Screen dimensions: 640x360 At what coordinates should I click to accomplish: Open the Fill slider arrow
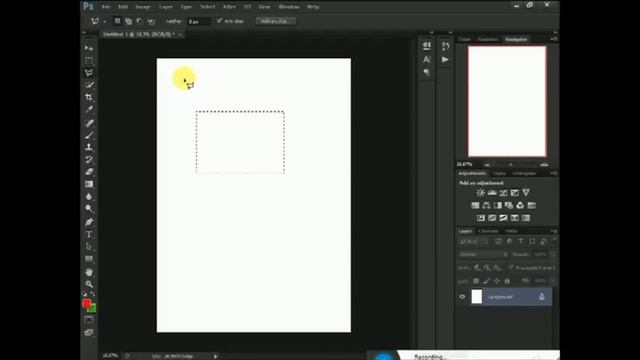[x=552, y=281]
